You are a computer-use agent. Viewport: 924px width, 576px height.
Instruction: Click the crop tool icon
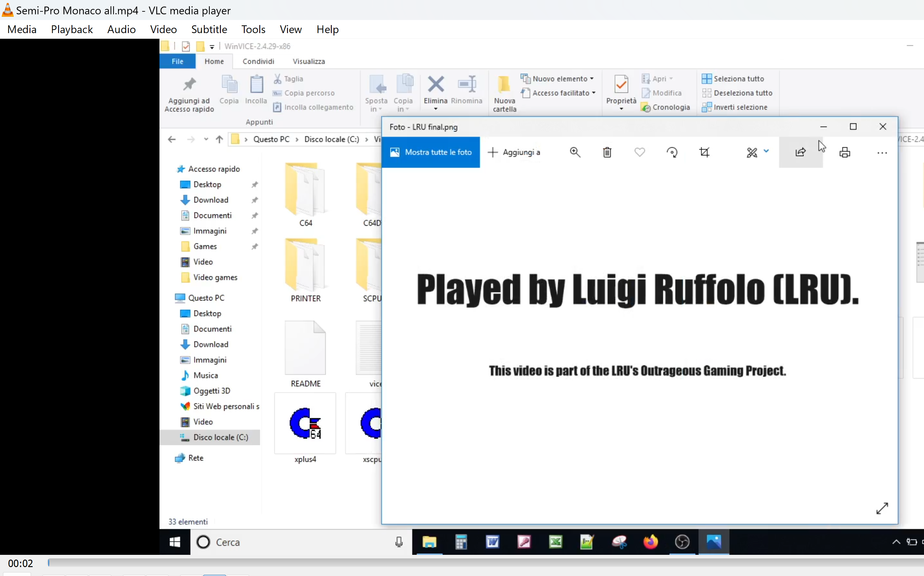pyautogui.click(x=704, y=152)
